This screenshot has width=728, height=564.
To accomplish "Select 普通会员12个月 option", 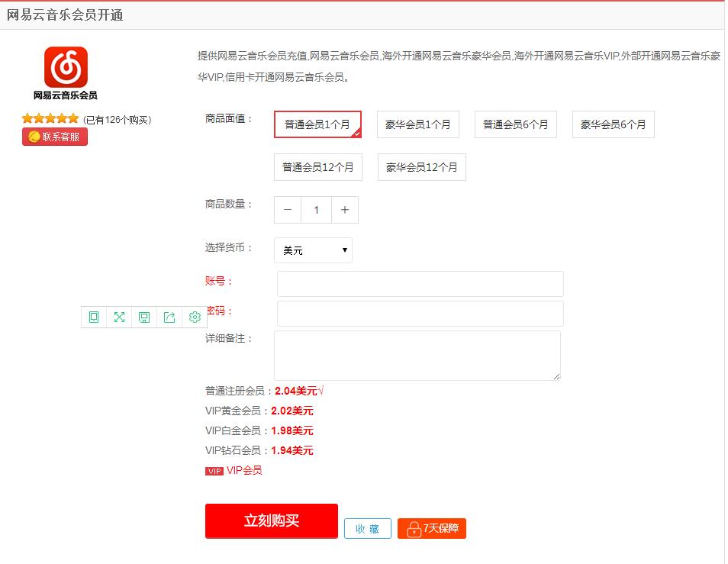I will (318, 167).
